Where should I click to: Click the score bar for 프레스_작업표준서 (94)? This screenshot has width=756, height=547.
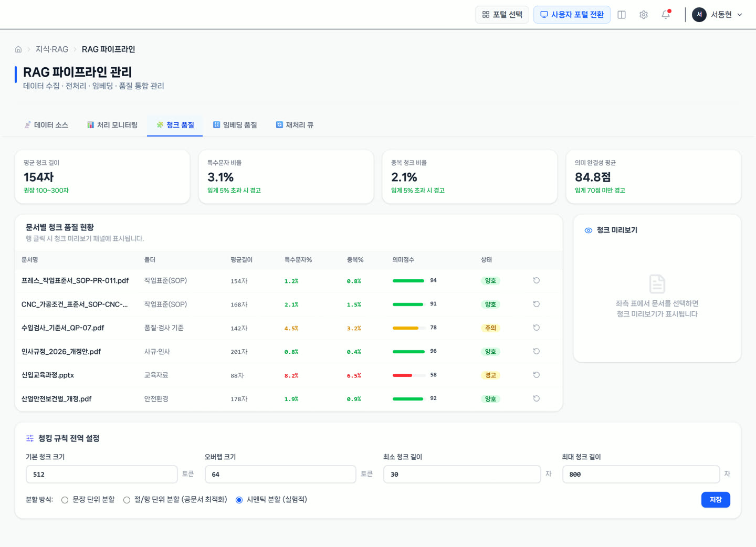(x=408, y=281)
